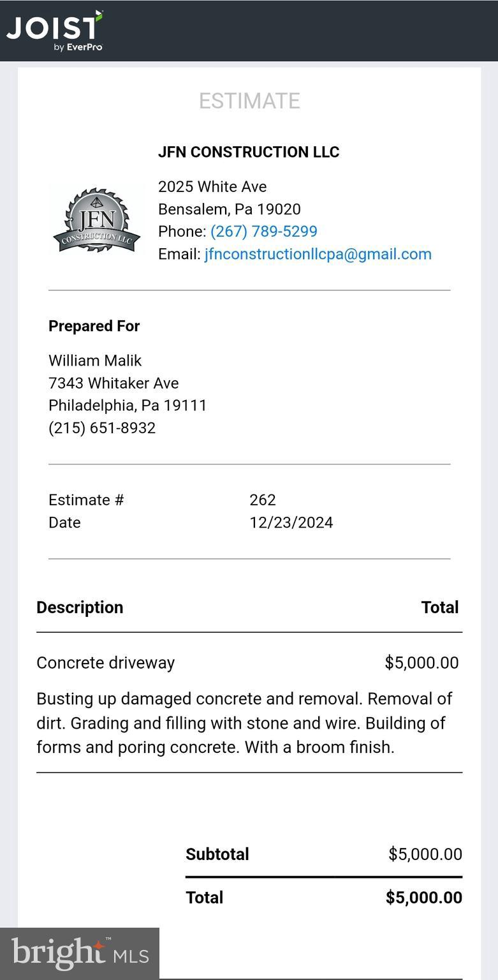Click the Subtotal label
Image resolution: width=498 pixels, height=980 pixels.
coord(217,854)
